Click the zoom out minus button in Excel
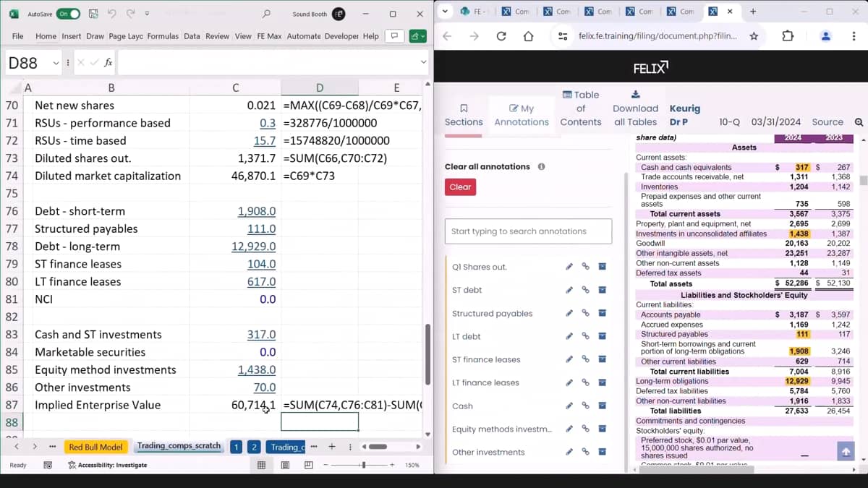Screen dimensions: 868x488 pos(326,465)
